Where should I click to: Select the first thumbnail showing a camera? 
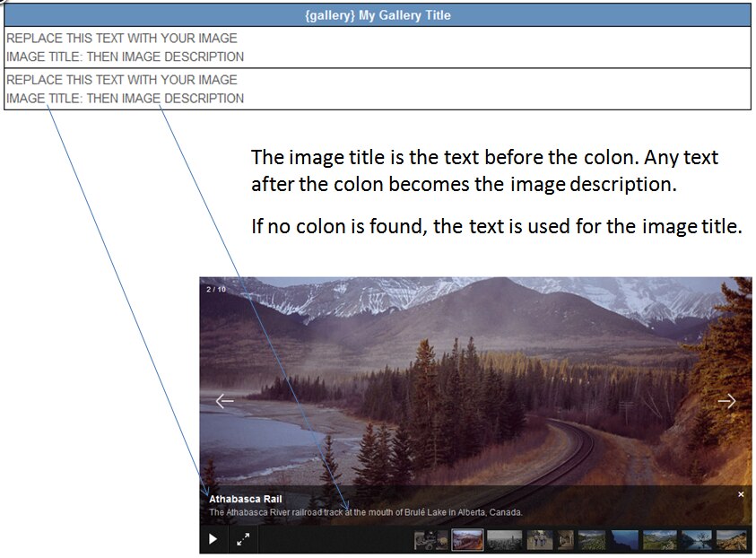click(430, 539)
